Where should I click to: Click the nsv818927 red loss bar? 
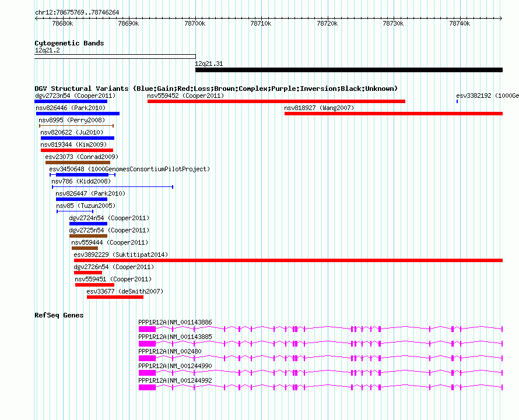click(x=394, y=114)
